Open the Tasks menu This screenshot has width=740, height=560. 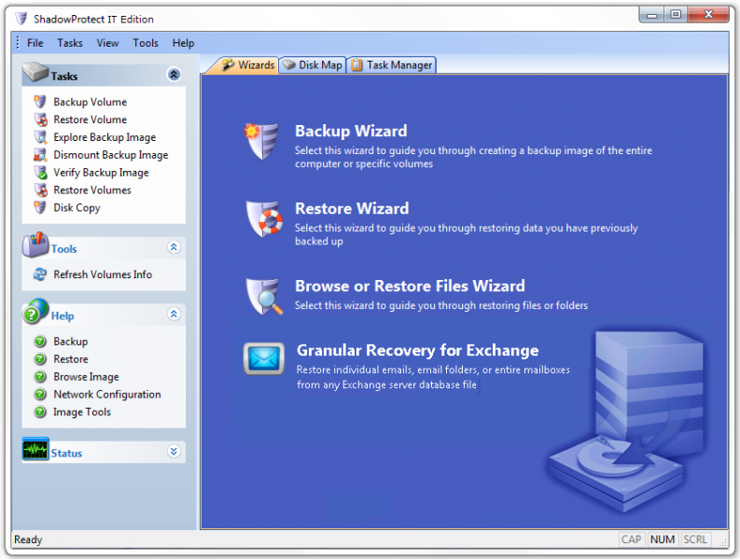click(70, 43)
